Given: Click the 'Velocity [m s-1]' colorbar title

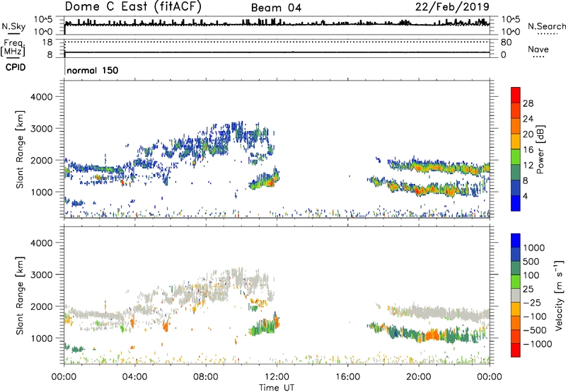Looking at the screenshot, I should tap(559, 295).
